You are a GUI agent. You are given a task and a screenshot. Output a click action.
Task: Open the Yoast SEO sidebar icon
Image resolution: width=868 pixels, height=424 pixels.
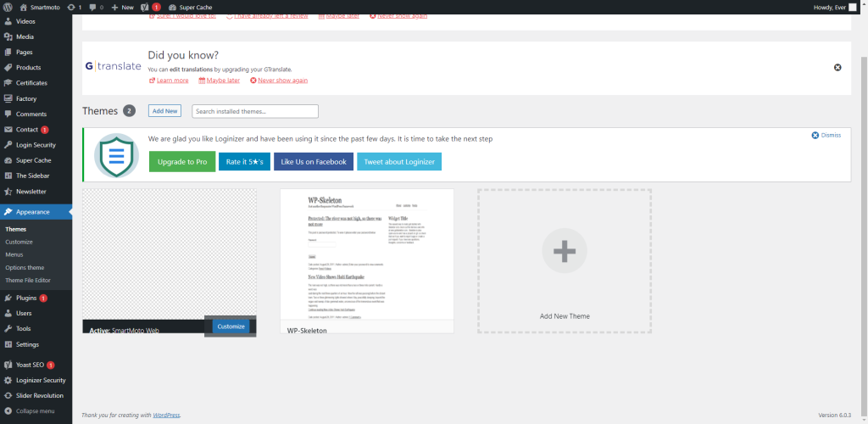8,365
